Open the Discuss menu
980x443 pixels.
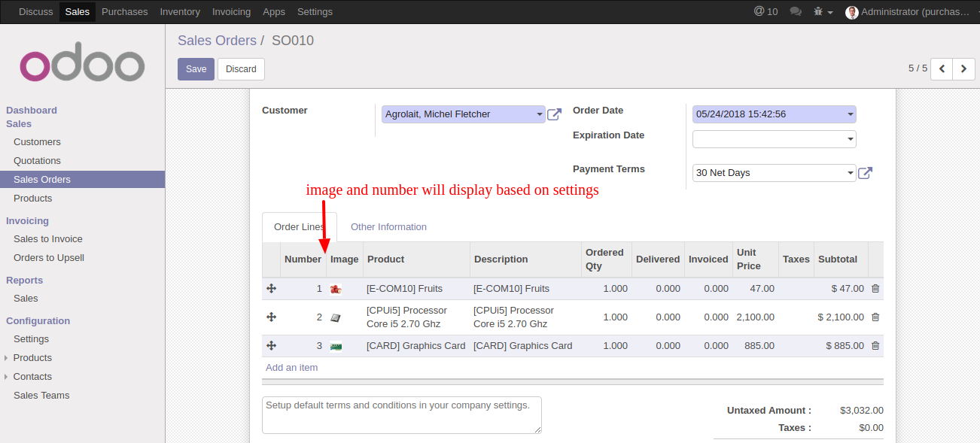(x=36, y=11)
